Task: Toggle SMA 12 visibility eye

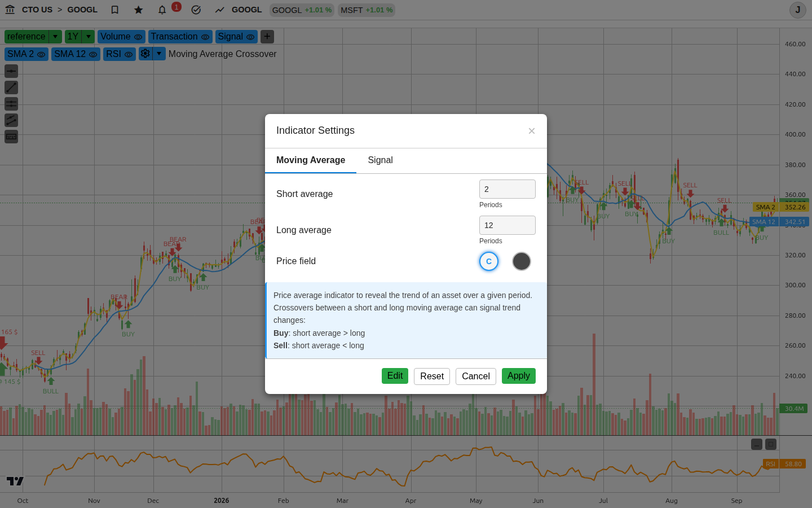Action: (x=93, y=54)
